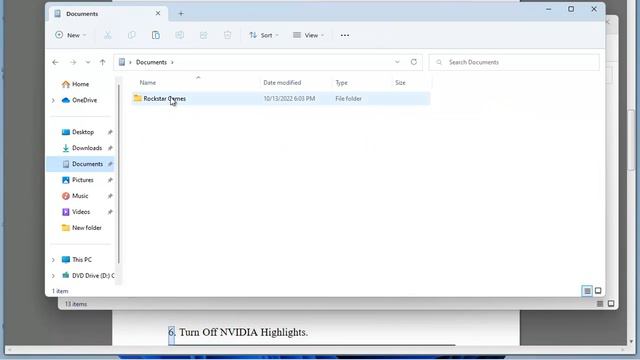Image resolution: width=640 pixels, height=360 pixels.
Task: Click the Paste clipboard icon
Action: (156, 35)
